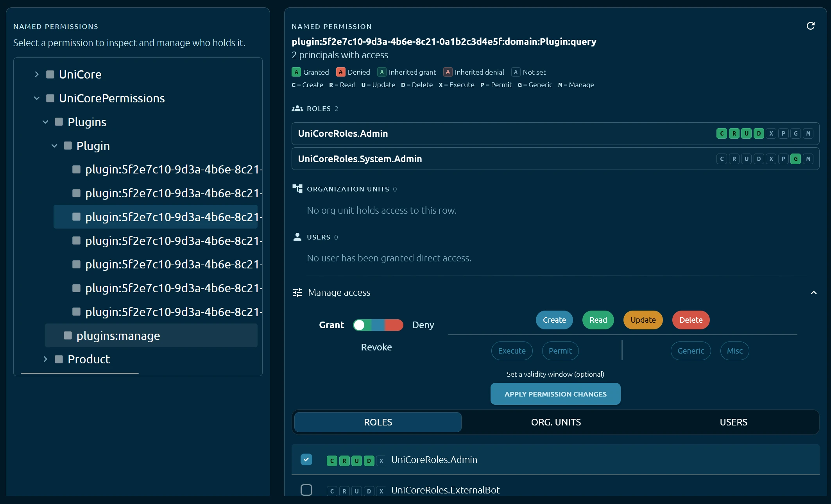The height and width of the screenshot is (504, 831).
Task: Click the X badge in the UniCoreRoles.Admin roles row
Action: 771,134
